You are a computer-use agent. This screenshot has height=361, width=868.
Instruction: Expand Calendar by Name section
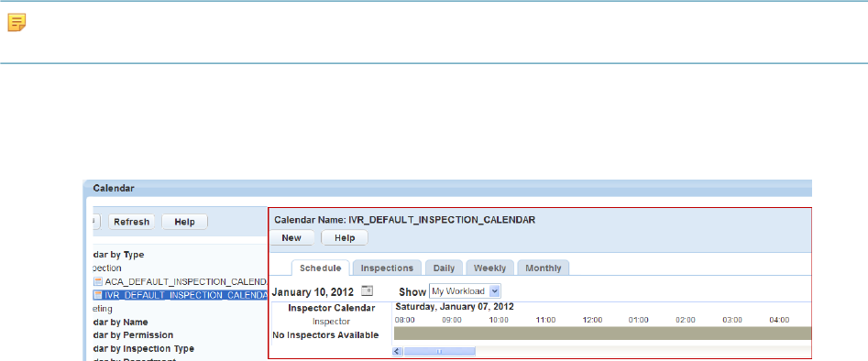120,322
